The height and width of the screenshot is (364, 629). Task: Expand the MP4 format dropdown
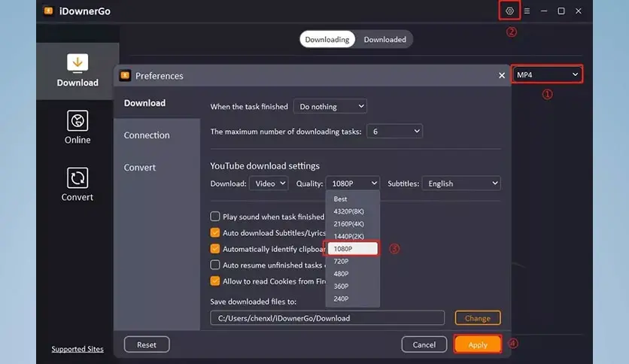tap(547, 74)
